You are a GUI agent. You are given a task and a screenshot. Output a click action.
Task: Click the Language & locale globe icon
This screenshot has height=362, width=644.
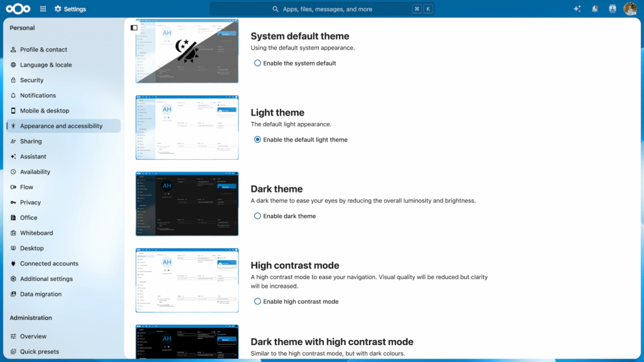click(13, 65)
